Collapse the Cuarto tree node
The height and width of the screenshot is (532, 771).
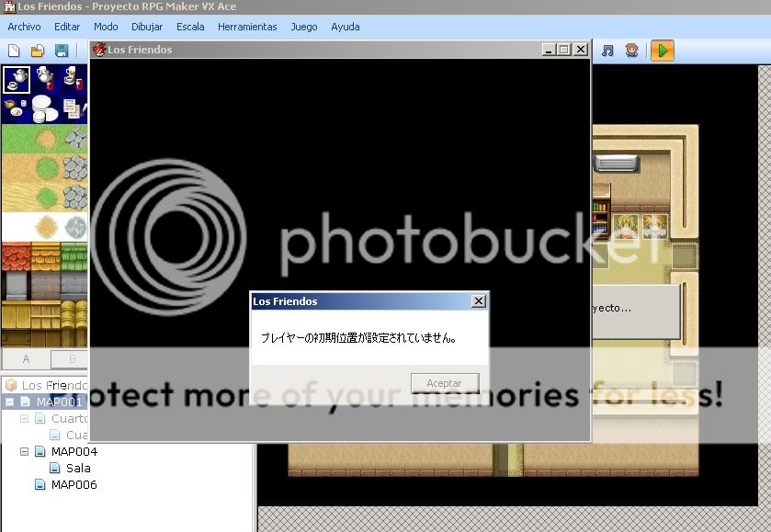pyautogui.click(x=24, y=419)
